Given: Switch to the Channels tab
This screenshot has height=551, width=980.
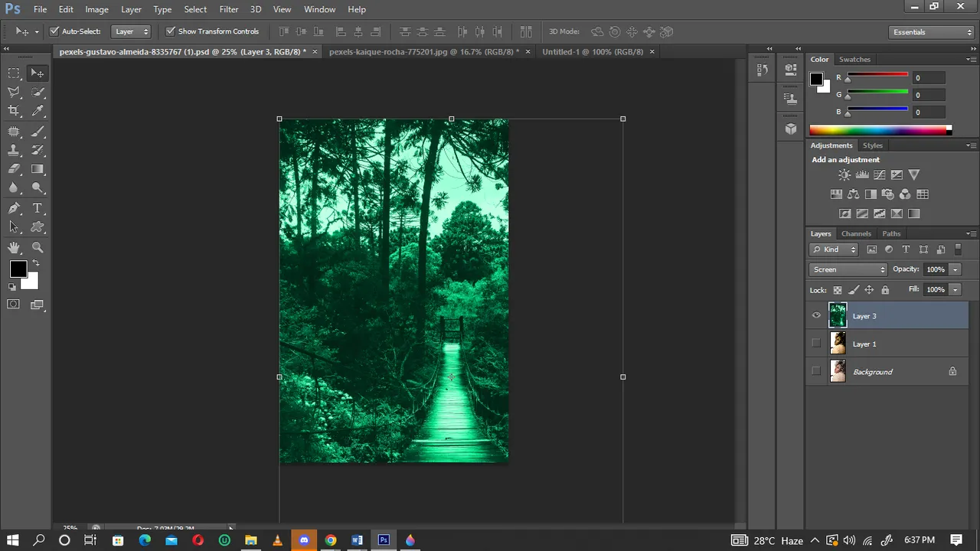Looking at the screenshot, I should click(x=856, y=233).
